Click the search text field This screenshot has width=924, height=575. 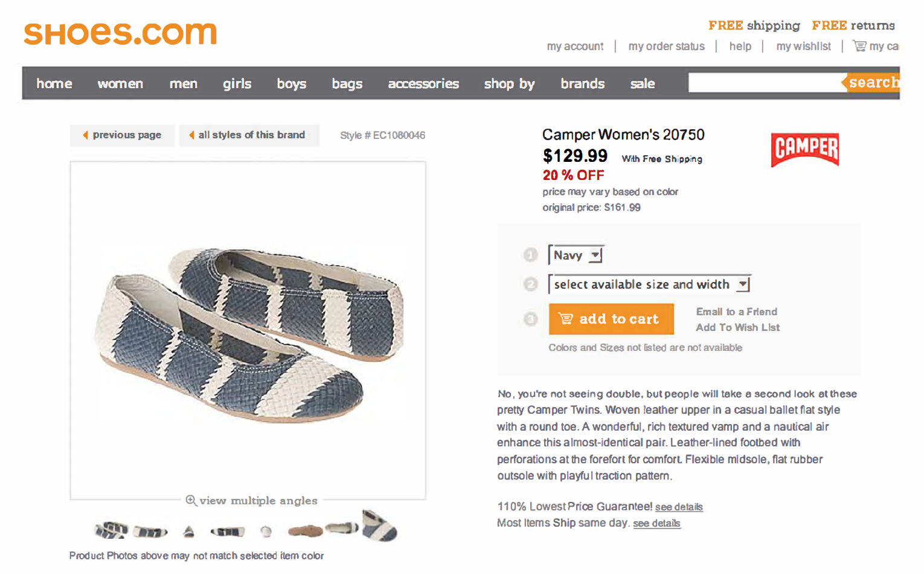point(764,83)
